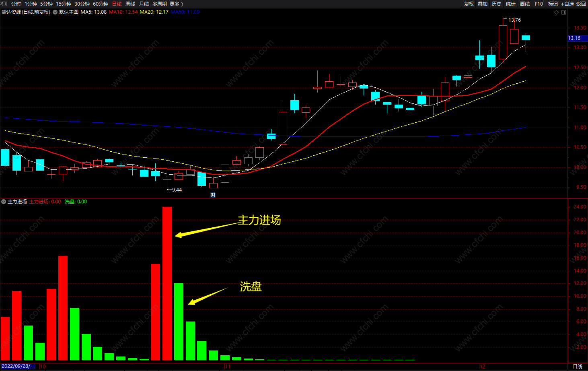Select the 1分钟 period tab
The width and height of the screenshot is (588, 371).
tap(31, 4)
